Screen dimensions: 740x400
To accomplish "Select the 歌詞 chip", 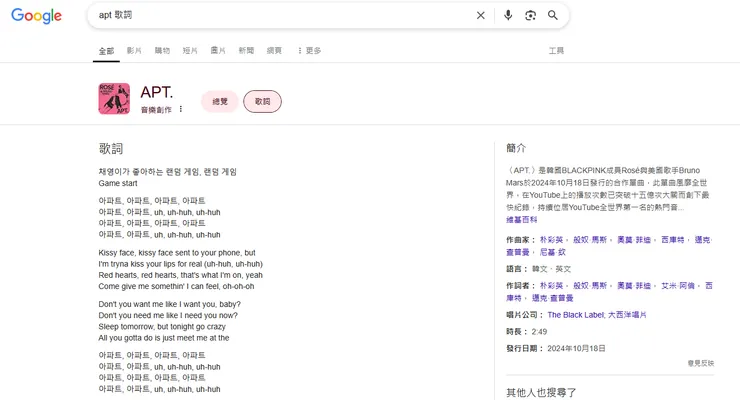I will pyautogui.click(x=262, y=101).
